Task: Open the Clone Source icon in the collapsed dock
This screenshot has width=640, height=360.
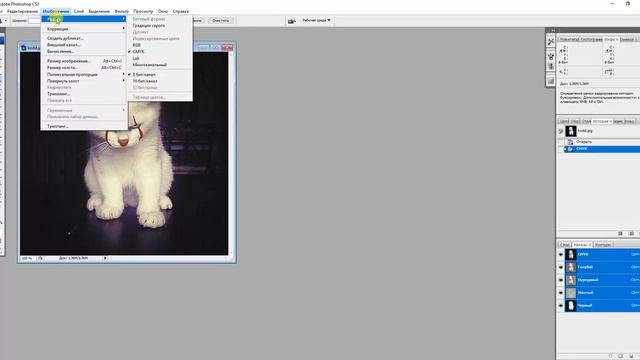Action: click(551, 67)
